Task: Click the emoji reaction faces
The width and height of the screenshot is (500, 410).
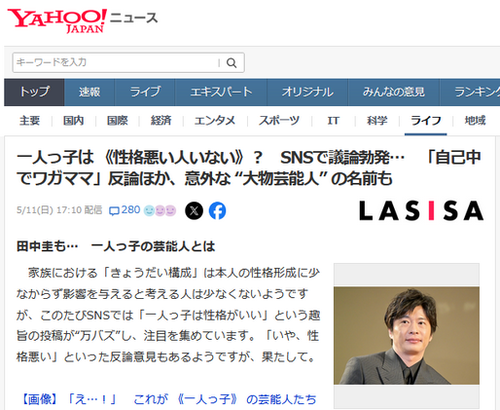Action: coord(160,211)
